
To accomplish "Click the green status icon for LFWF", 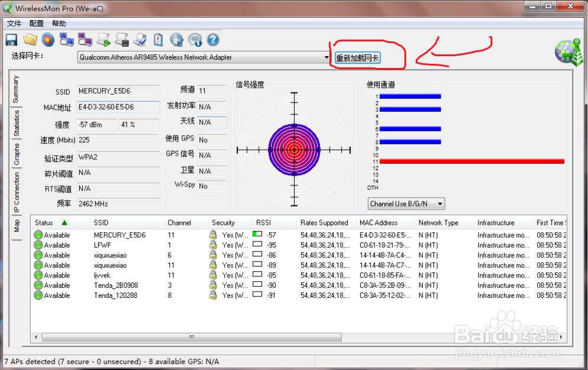I will point(38,245).
